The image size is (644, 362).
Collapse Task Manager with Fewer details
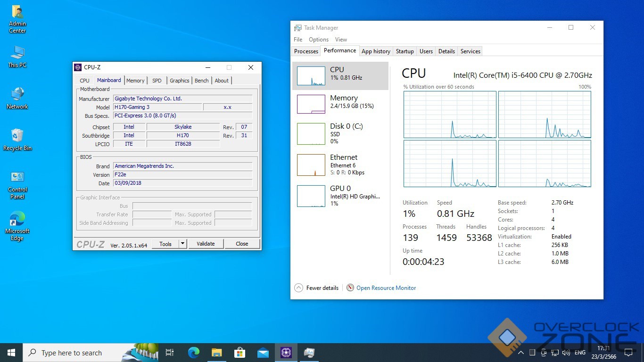[x=317, y=288]
